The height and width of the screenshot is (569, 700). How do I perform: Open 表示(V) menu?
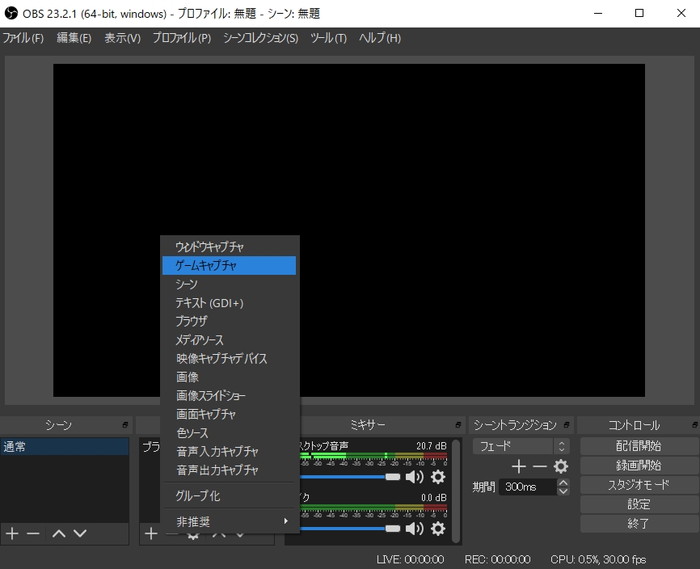[122, 38]
